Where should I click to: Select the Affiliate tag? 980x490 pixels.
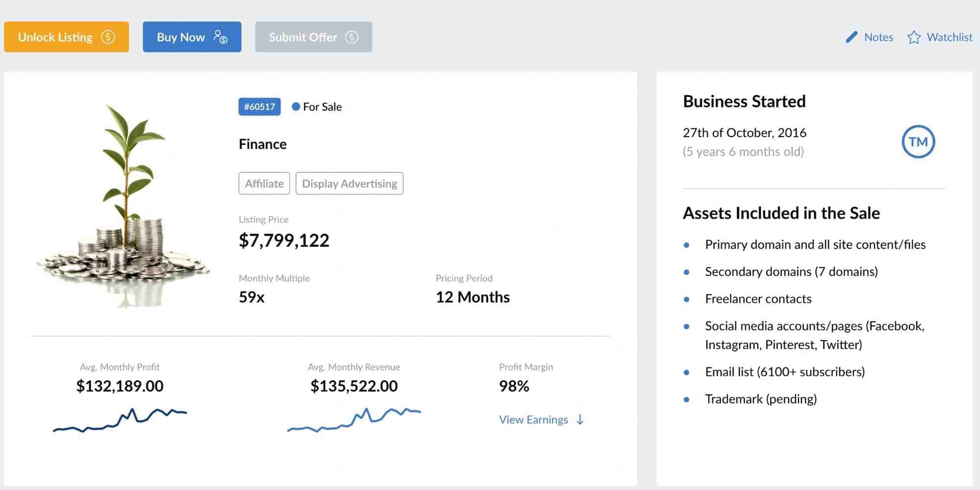pos(264,183)
